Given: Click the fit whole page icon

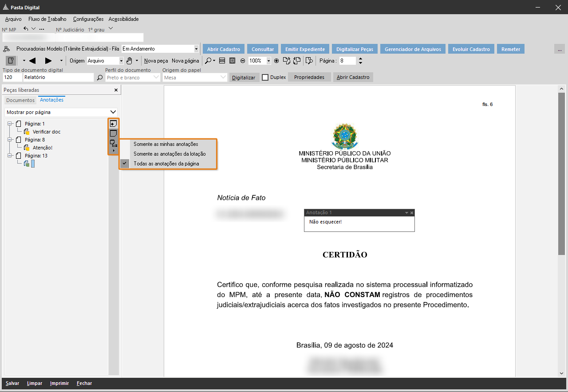Looking at the screenshot, I should (x=232, y=60).
